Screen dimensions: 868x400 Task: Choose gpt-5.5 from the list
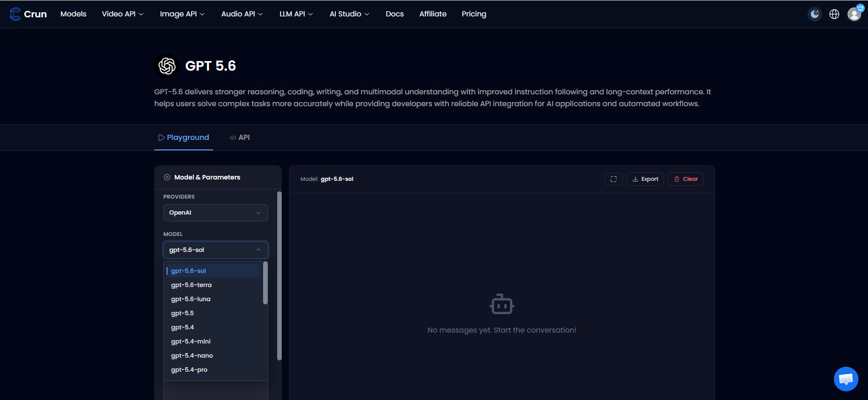click(x=213, y=313)
